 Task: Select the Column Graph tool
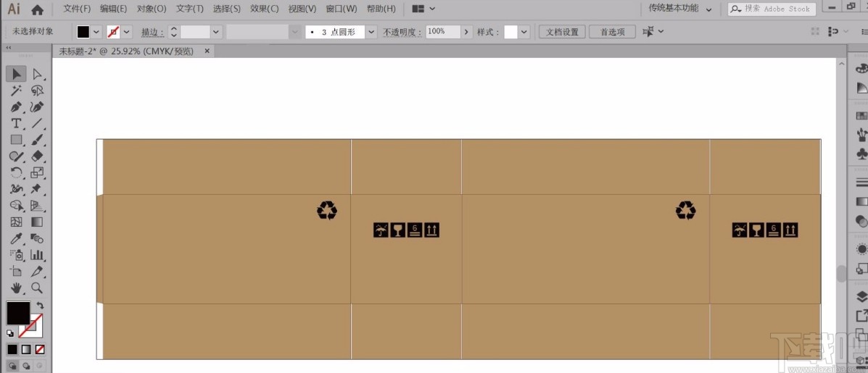37,255
